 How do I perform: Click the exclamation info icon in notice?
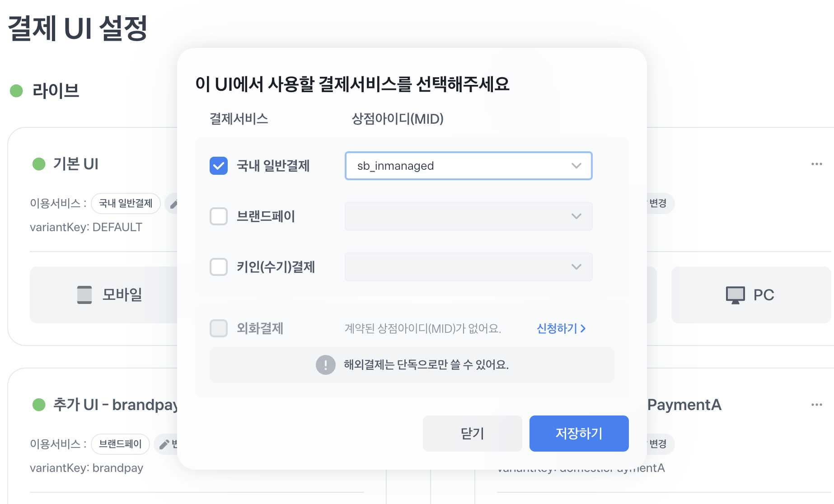coord(325,365)
